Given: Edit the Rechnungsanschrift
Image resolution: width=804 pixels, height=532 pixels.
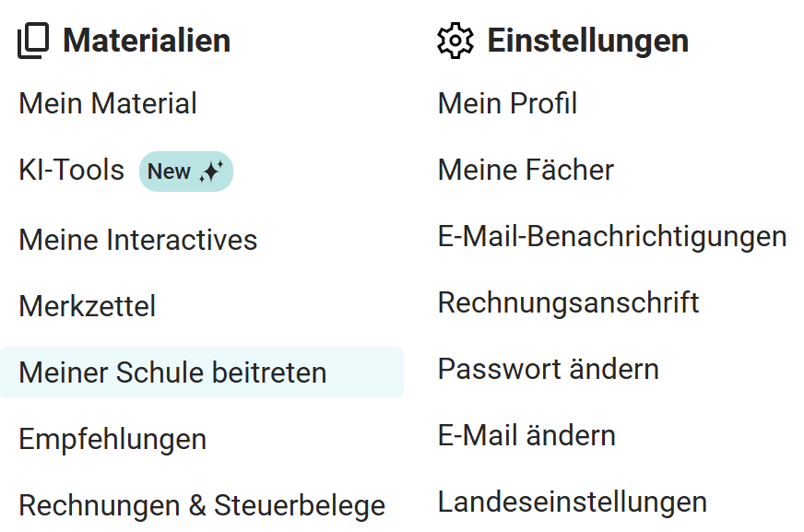Looking at the screenshot, I should click(x=568, y=302).
